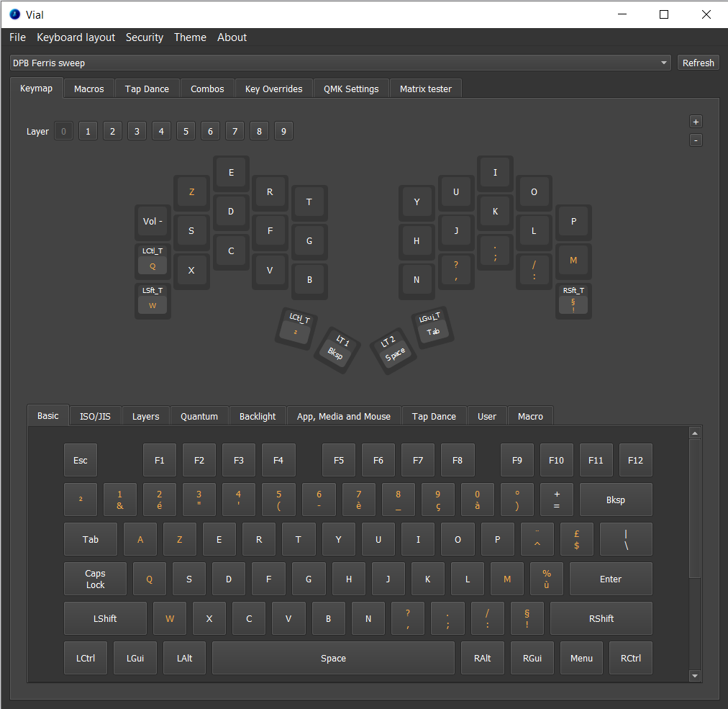Viewport: 728px width, 709px height.
Task: Open the DPB Ferris sweep device dropdown
Action: click(x=341, y=63)
